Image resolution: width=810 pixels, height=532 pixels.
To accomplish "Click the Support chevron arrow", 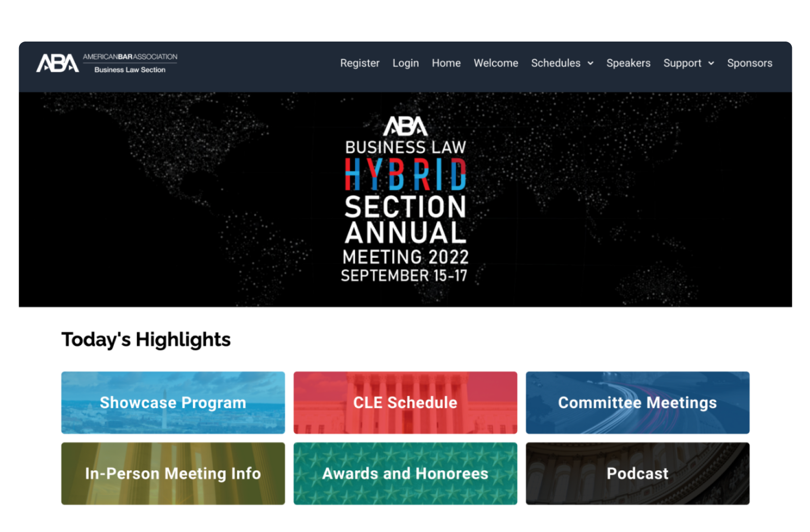I will tap(711, 64).
